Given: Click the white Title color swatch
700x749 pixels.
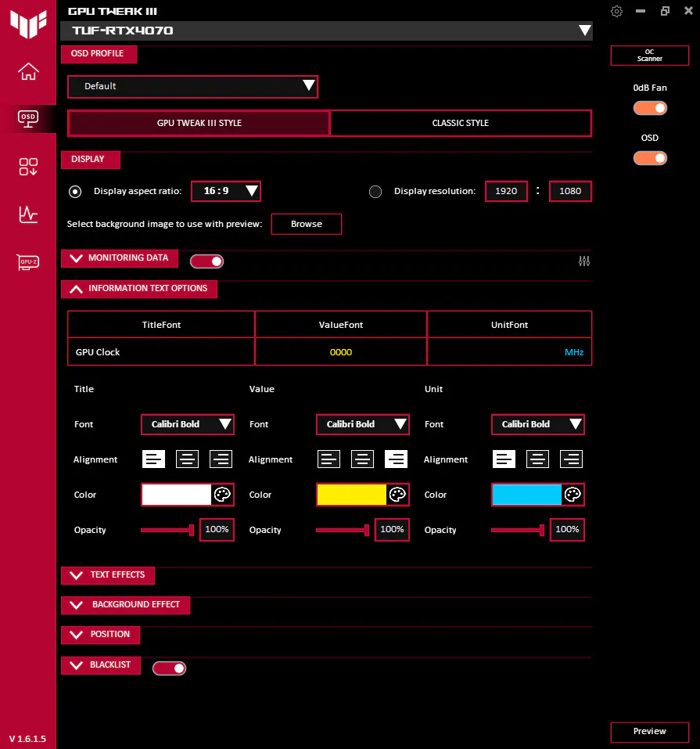Looking at the screenshot, I should [x=177, y=495].
